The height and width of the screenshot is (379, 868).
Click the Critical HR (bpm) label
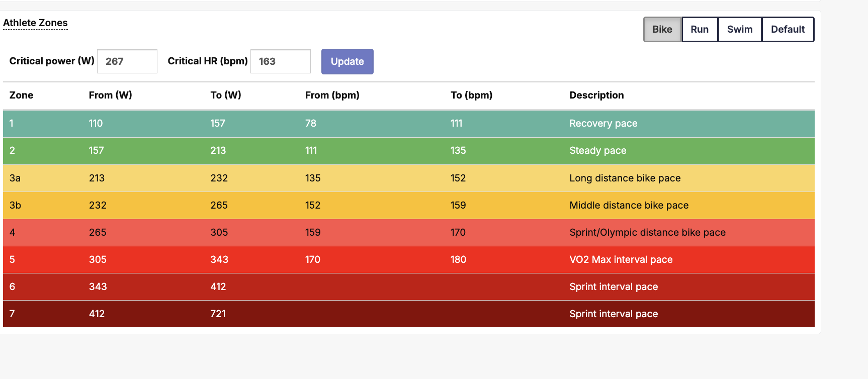tap(208, 61)
